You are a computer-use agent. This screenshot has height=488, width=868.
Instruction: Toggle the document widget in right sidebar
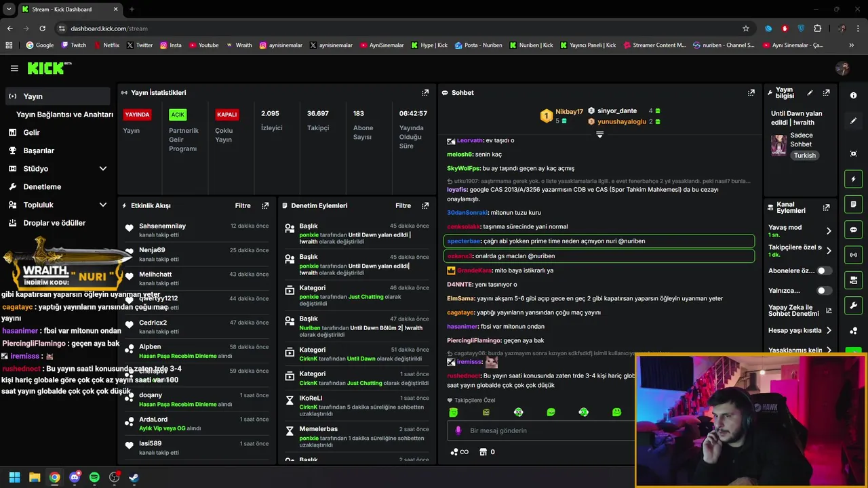[853, 204]
